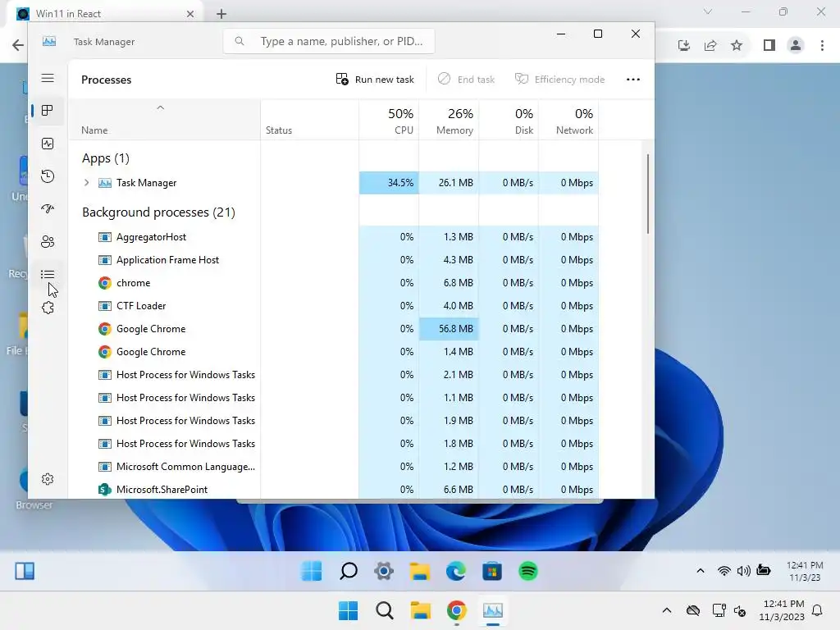Sort processes by Memory column

pyautogui.click(x=449, y=121)
